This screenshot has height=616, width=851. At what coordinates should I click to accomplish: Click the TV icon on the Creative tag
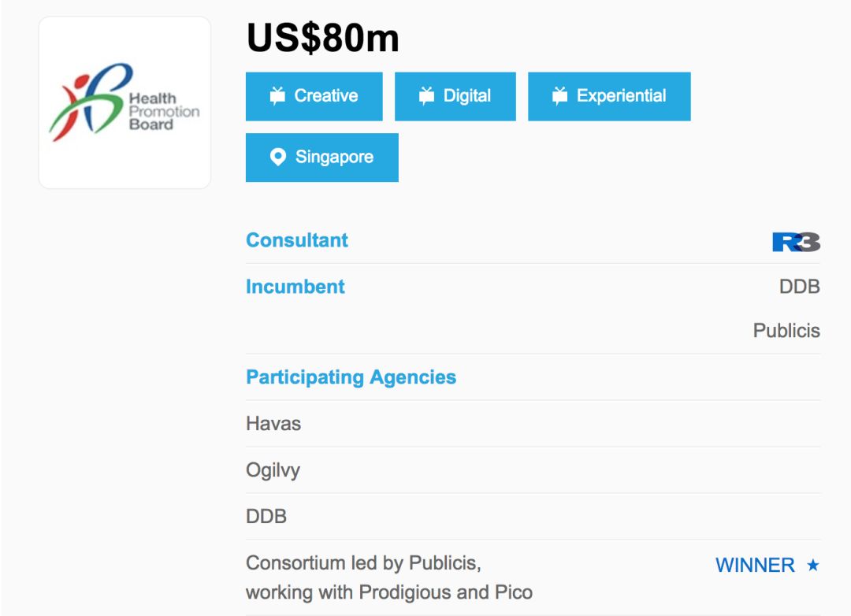pos(277,95)
